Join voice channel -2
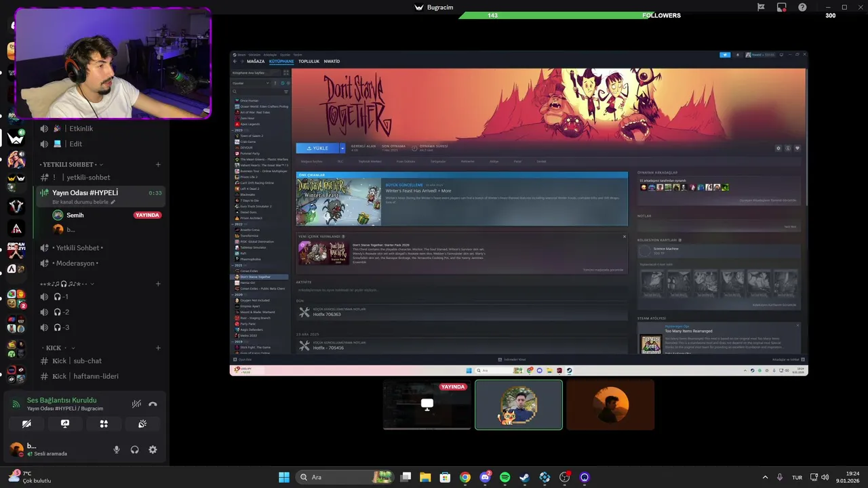This screenshot has width=868, height=488. coord(100,312)
